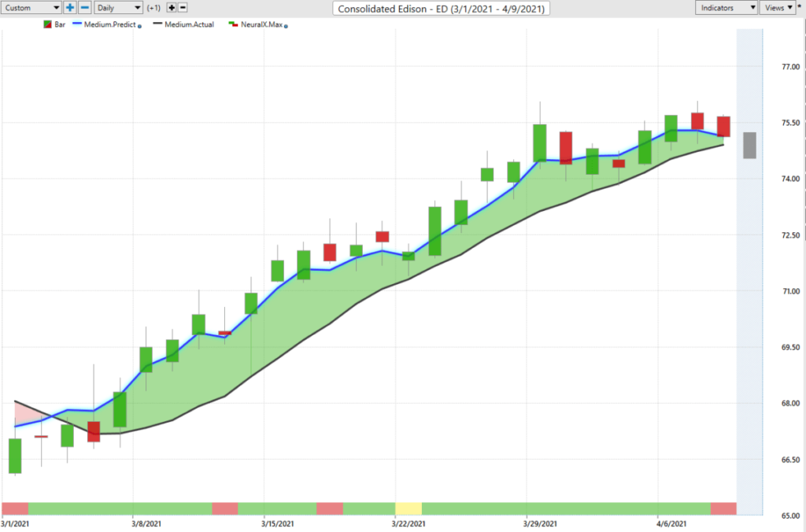Click the first green candle on 3/1/2021

(15, 456)
